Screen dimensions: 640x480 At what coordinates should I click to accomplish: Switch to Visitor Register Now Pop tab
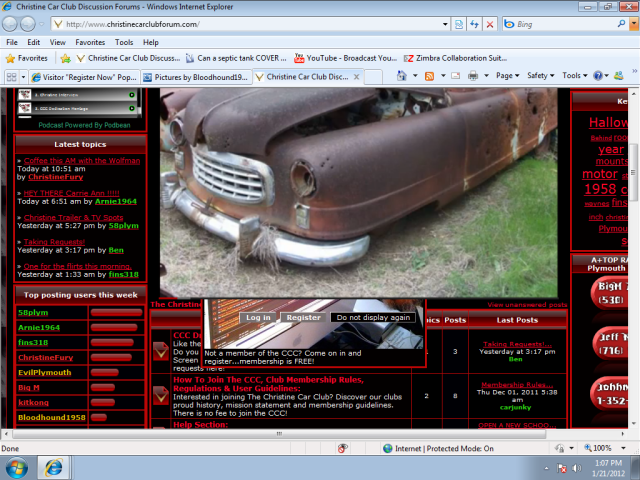[85, 77]
